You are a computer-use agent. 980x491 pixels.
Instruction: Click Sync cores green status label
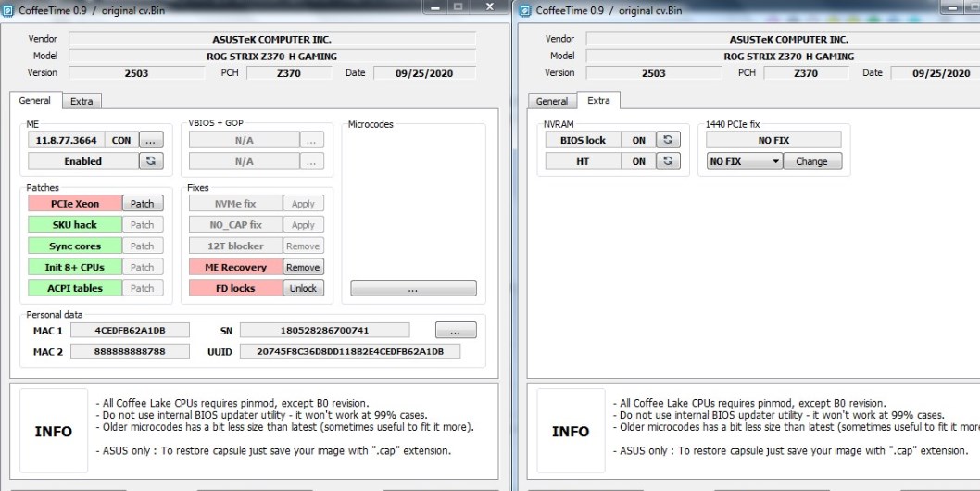coord(75,245)
